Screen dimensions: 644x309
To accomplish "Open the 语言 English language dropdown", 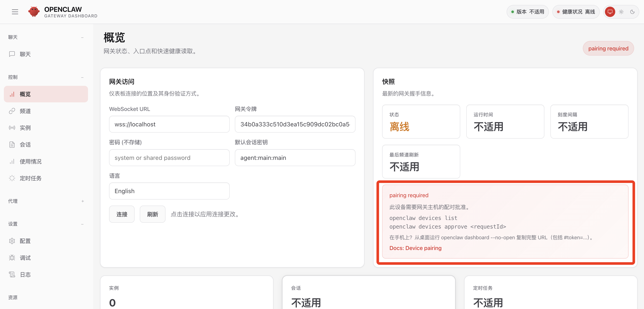I will pyautogui.click(x=169, y=191).
